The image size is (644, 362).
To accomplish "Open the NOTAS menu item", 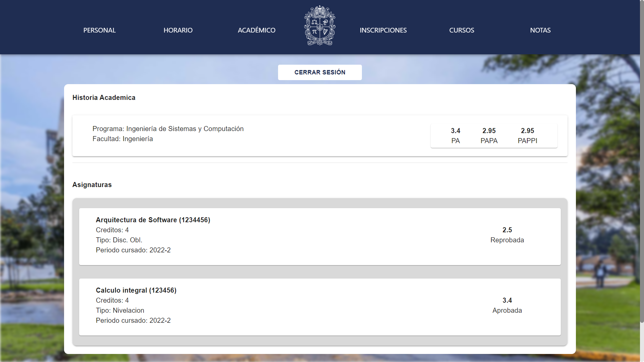I will pyautogui.click(x=540, y=30).
